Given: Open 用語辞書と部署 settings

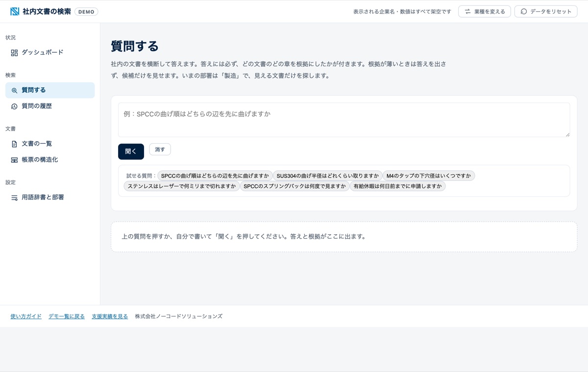Looking at the screenshot, I should [50, 198].
